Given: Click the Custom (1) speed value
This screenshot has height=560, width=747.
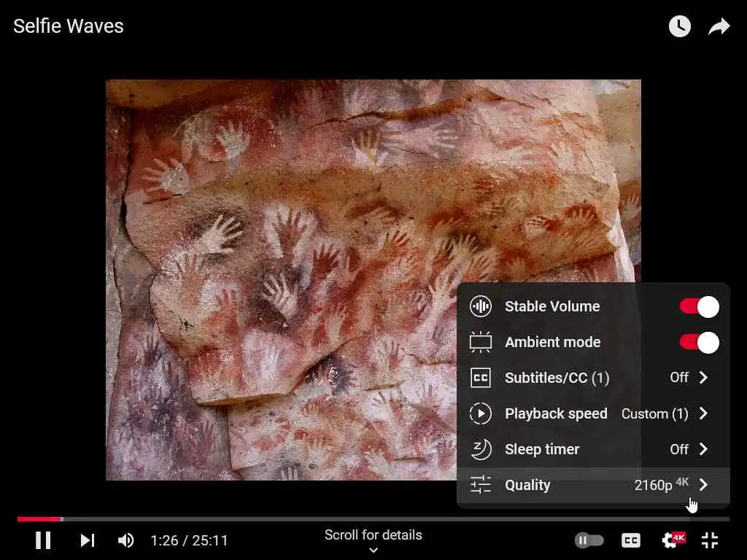Looking at the screenshot, I should coord(654,414).
